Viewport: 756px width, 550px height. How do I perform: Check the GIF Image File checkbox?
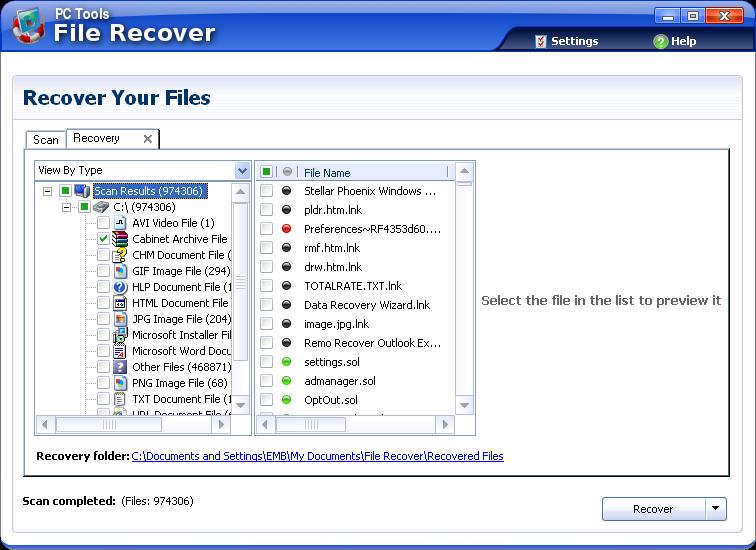coord(103,271)
